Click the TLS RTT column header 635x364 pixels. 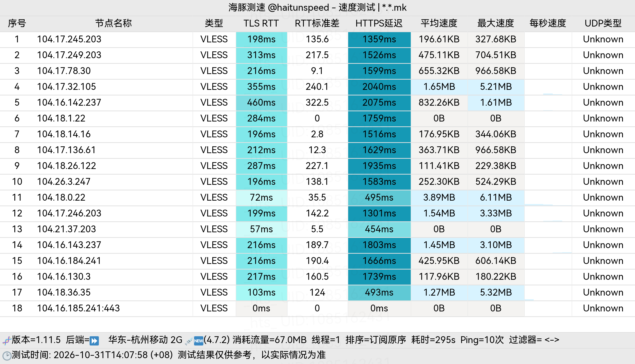pyautogui.click(x=261, y=23)
